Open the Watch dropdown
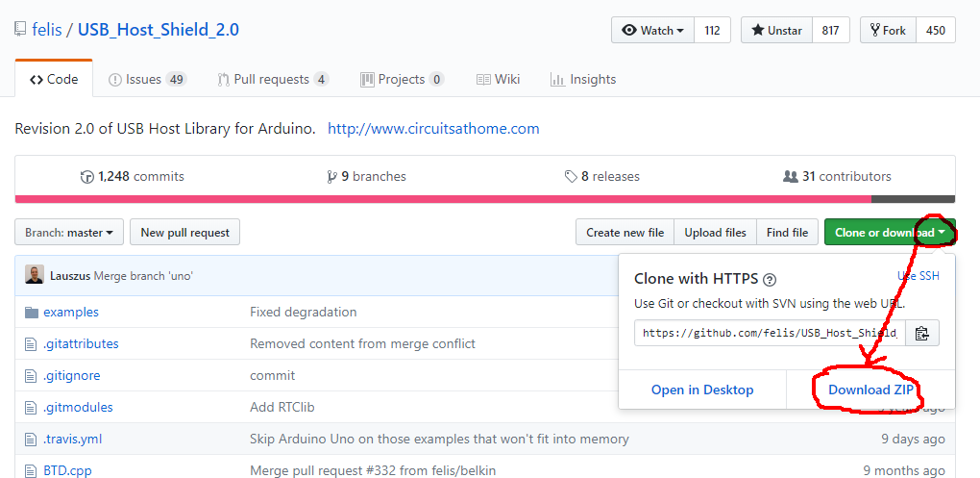 coord(652,30)
